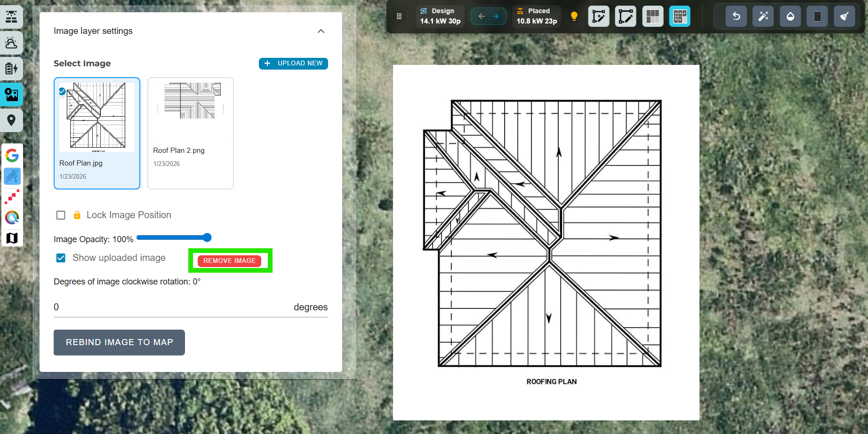This screenshot has height=434, width=868.
Task: Open the battery storage sidebar icon
Action: (x=11, y=69)
